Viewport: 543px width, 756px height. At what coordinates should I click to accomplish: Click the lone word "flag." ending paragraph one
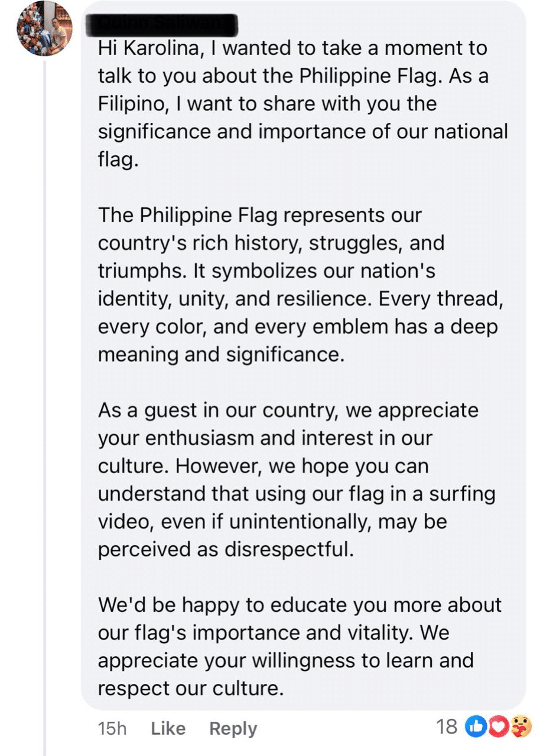pos(118,160)
